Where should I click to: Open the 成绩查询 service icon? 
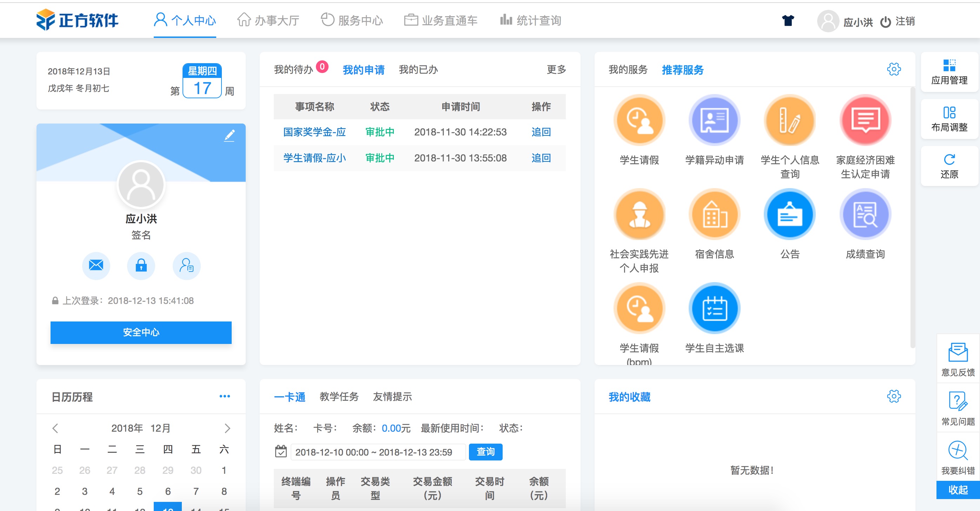pyautogui.click(x=865, y=214)
